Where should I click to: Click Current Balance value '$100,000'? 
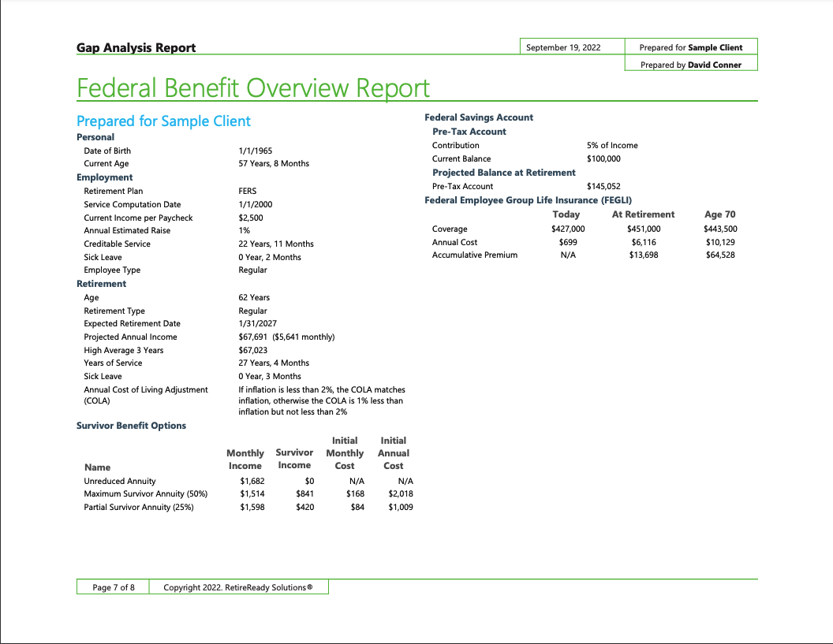point(603,158)
